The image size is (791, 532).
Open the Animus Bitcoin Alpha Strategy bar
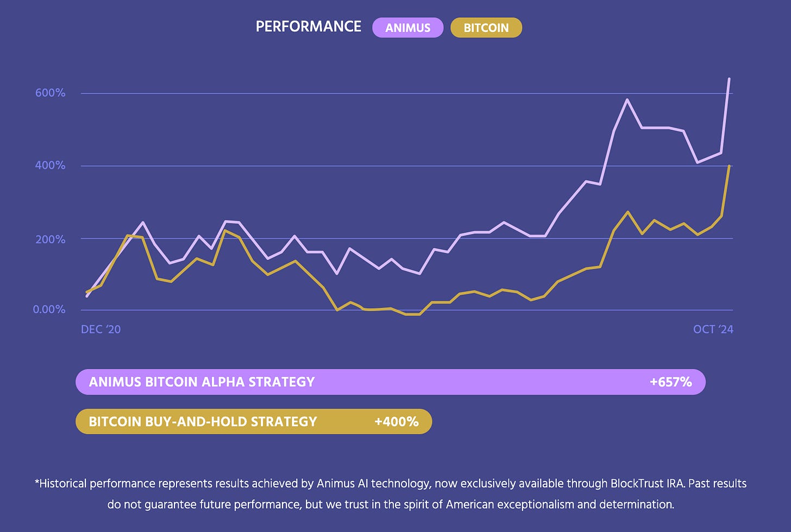391,382
